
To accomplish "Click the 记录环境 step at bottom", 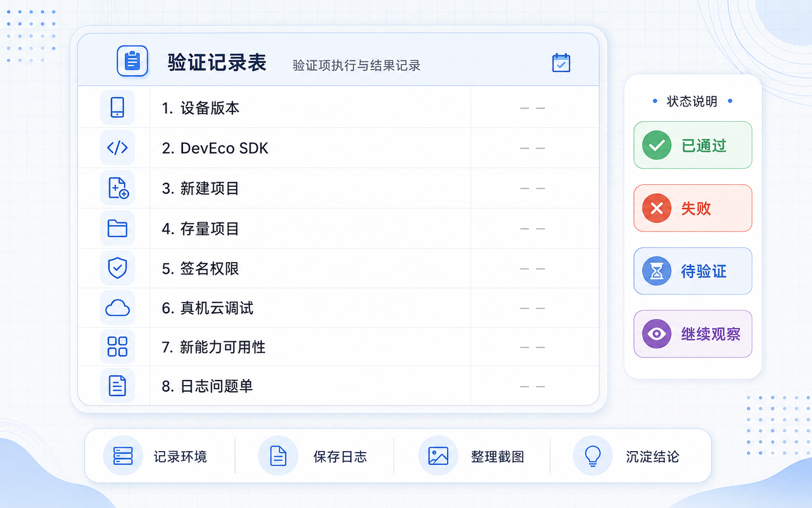I will tap(156, 456).
